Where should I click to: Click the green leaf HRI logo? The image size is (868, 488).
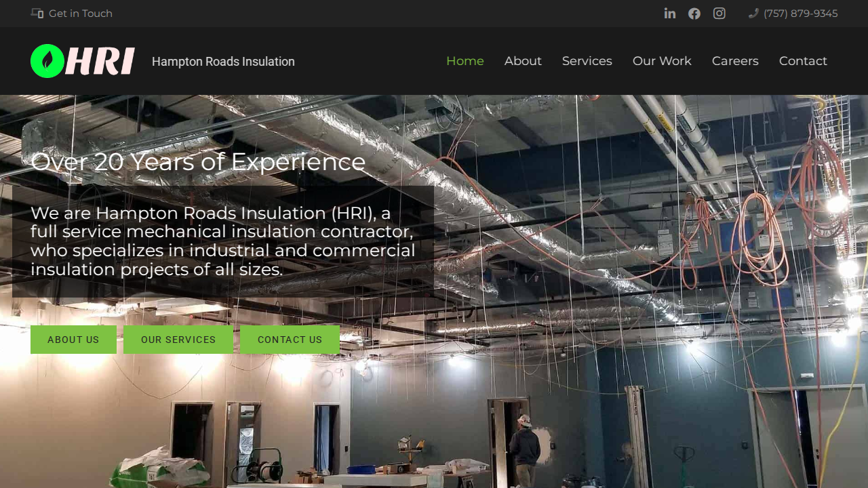(x=83, y=61)
